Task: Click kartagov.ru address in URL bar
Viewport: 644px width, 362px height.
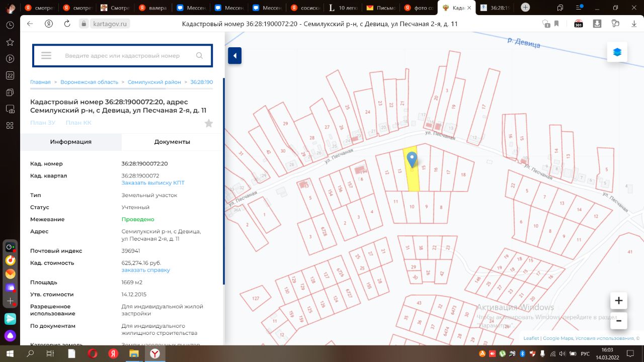Action: coord(109,24)
